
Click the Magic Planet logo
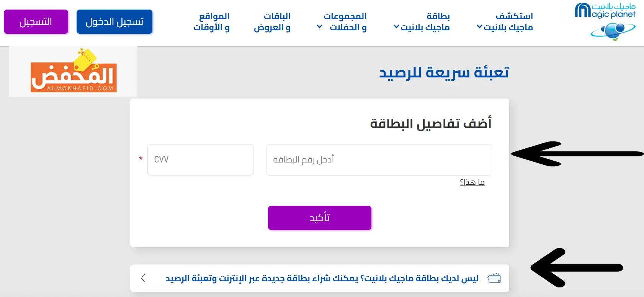tap(605, 21)
